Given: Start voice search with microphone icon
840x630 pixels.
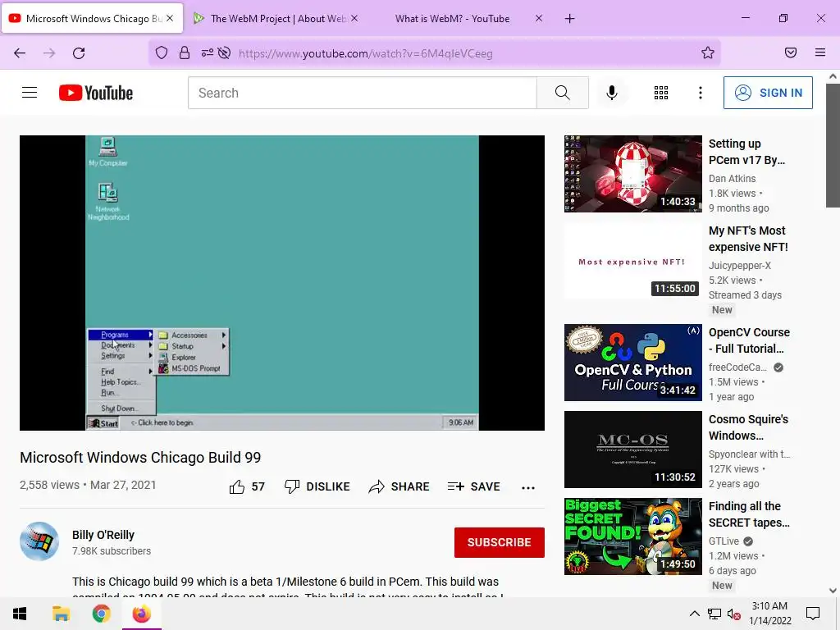Looking at the screenshot, I should 612,93.
